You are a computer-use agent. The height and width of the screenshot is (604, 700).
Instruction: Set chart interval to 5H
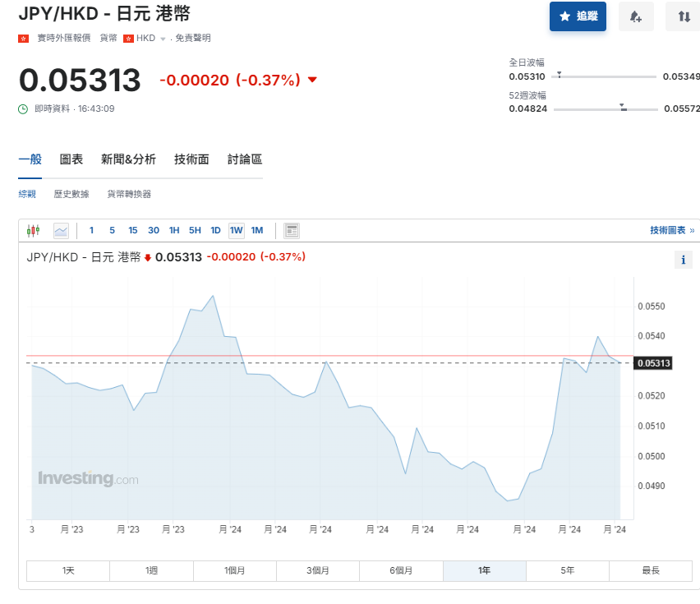click(x=195, y=231)
